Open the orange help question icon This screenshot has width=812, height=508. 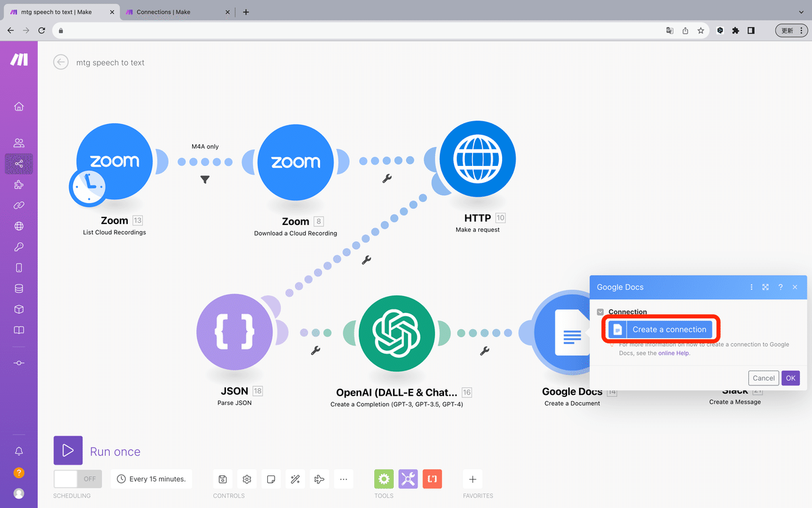[19, 473]
